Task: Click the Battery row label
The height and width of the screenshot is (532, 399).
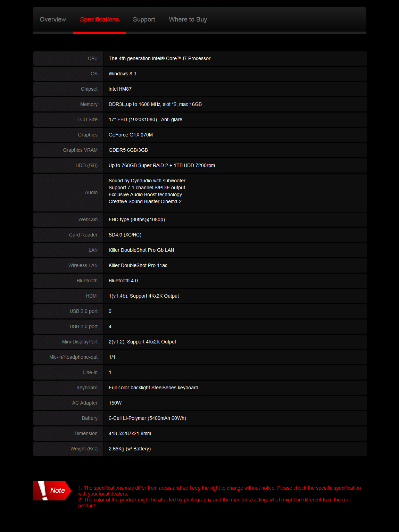Action: click(x=90, y=418)
